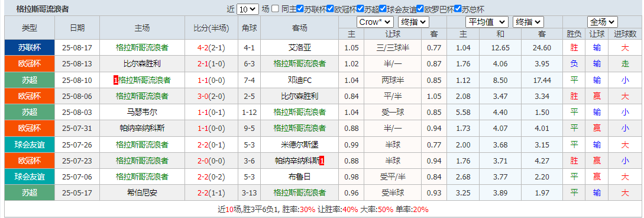
Task: Click home team 希伯尼安
Action: [142, 193]
